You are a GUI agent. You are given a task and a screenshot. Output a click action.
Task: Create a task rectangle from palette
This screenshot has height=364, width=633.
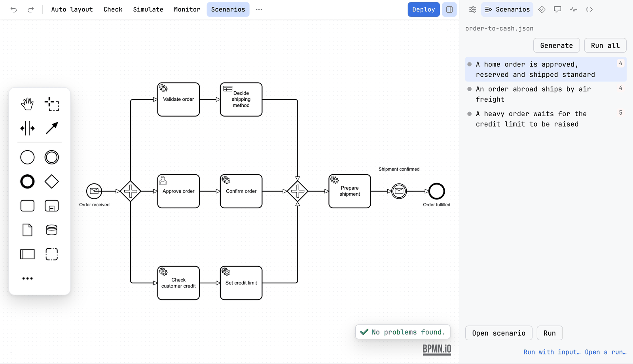27,206
